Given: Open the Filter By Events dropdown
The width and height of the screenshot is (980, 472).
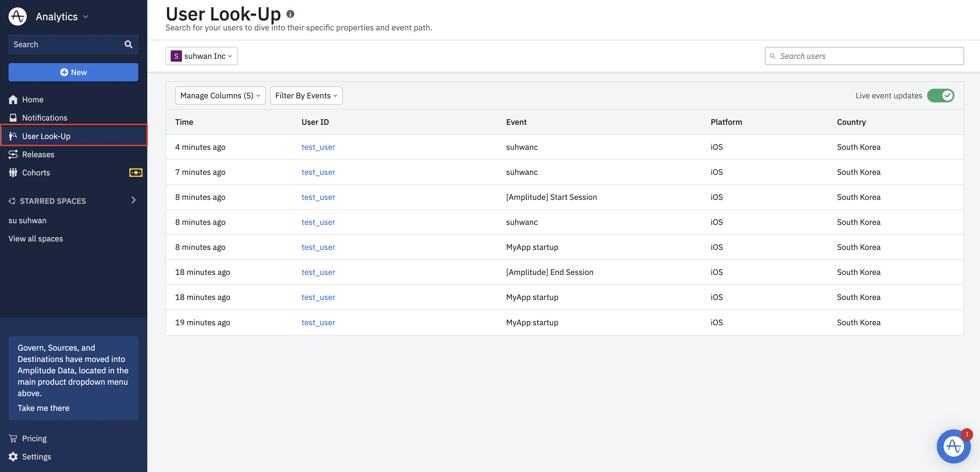Looking at the screenshot, I should [306, 96].
